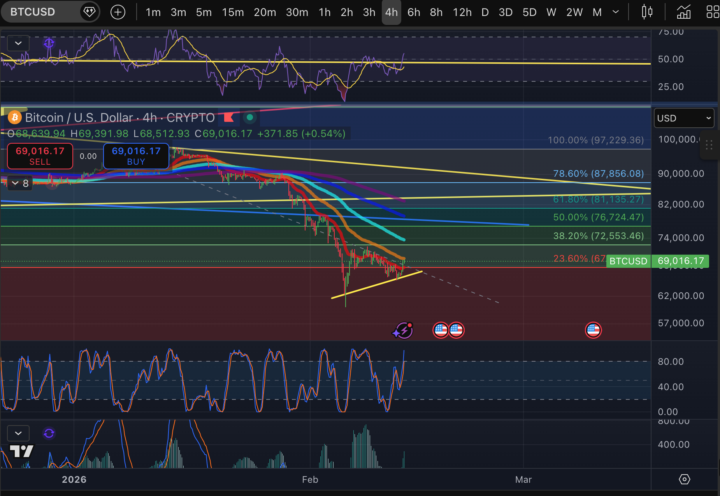This screenshot has width=720, height=496.
Task: Click the US flag event near March
Action: (x=593, y=330)
